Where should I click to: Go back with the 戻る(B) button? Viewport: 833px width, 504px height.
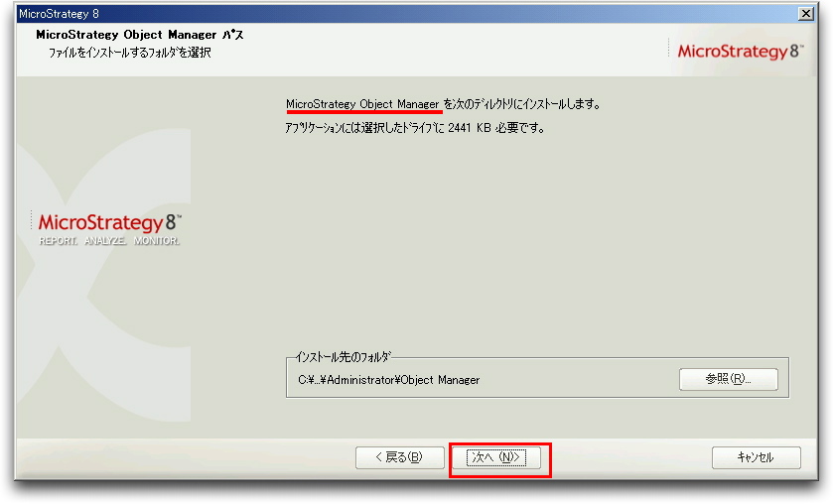399,457
